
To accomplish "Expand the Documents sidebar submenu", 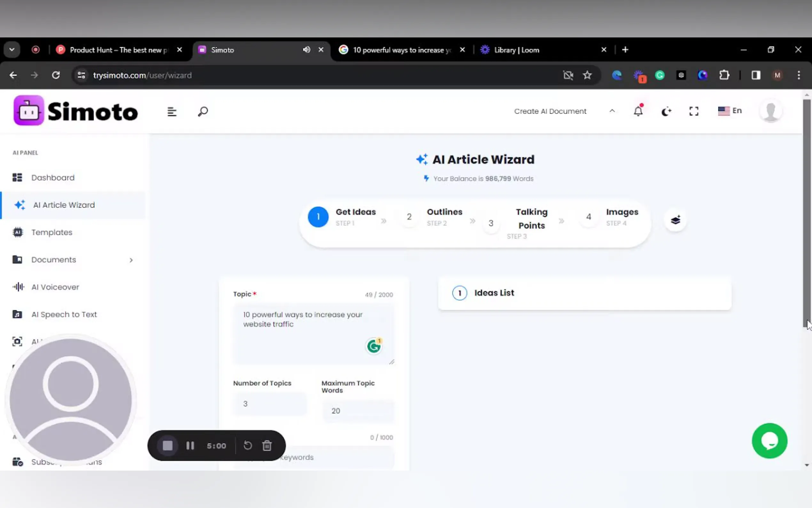I will (131, 260).
